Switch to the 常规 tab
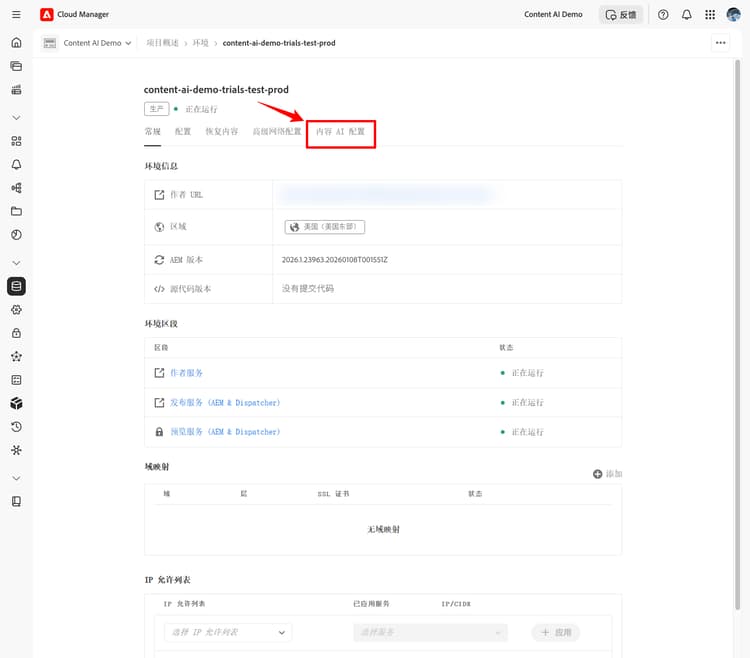The image size is (750, 658). tap(153, 132)
